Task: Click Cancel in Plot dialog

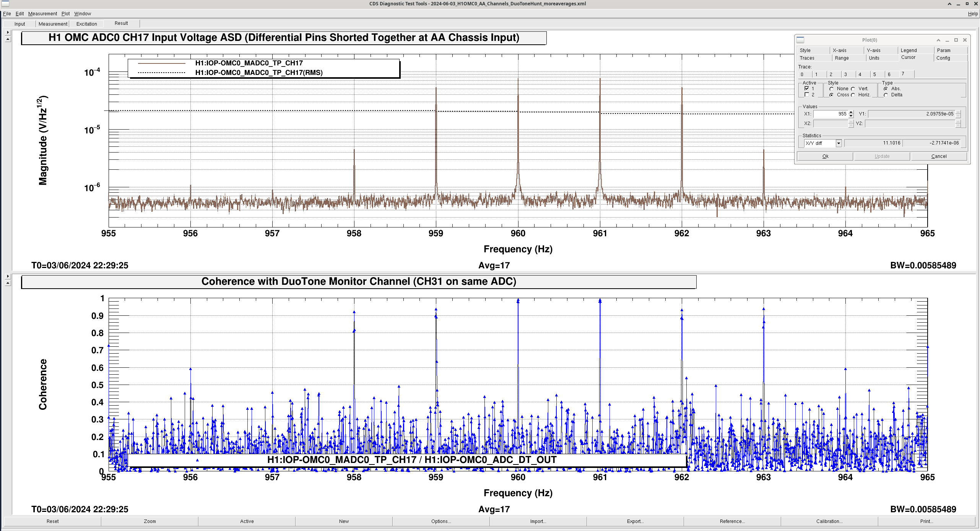Action: pyautogui.click(x=939, y=156)
